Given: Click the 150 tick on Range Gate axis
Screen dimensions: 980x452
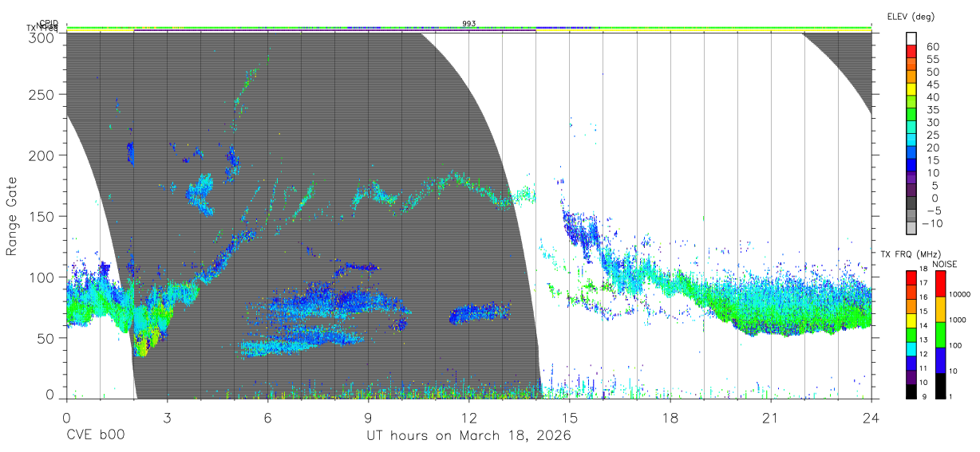Looking at the screenshot, I should [41, 216].
